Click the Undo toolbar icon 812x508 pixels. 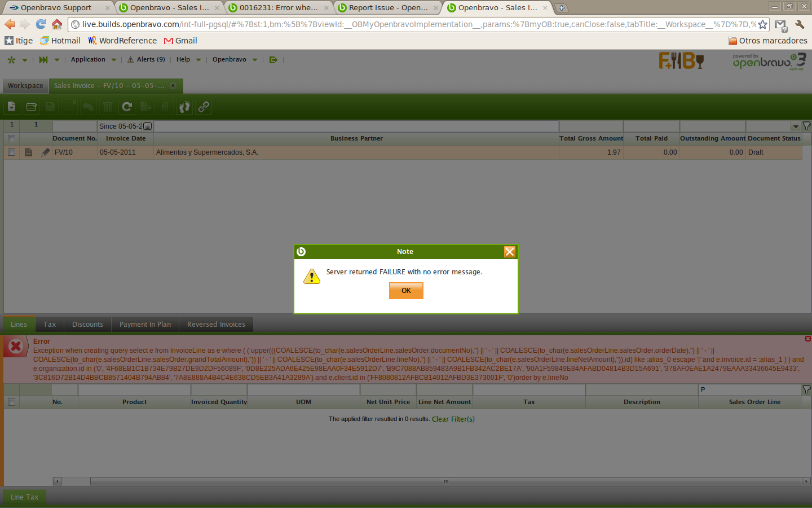[88, 107]
